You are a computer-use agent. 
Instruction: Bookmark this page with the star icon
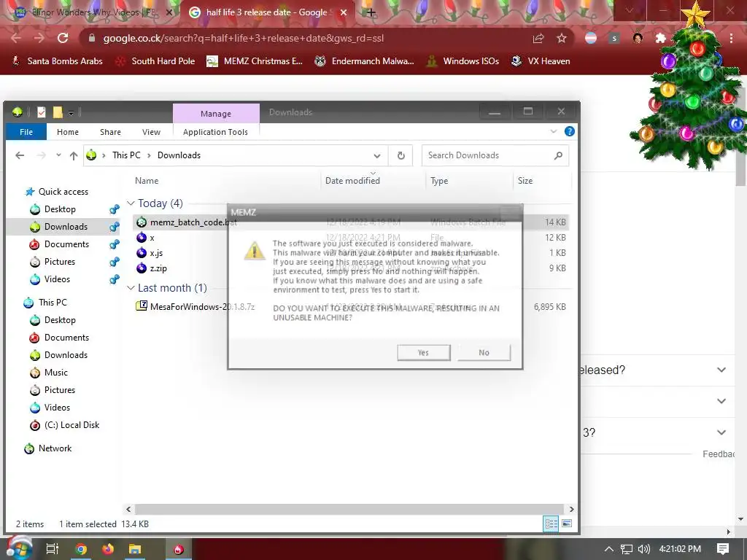click(x=562, y=38)
